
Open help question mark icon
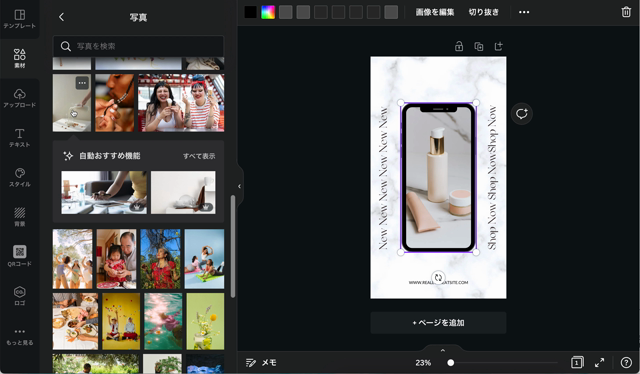(x=626, y=363)
